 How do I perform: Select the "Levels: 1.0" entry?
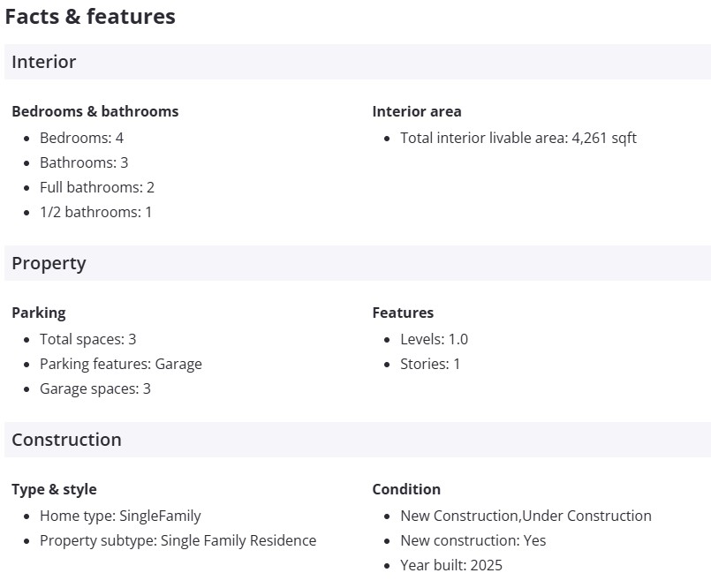pos(434,339)
